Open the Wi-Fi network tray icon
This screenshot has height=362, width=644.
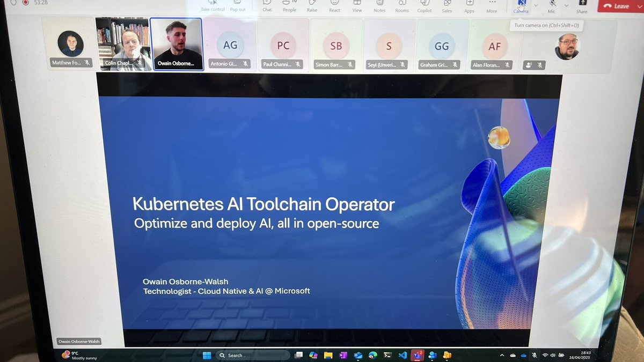(546, 355)
